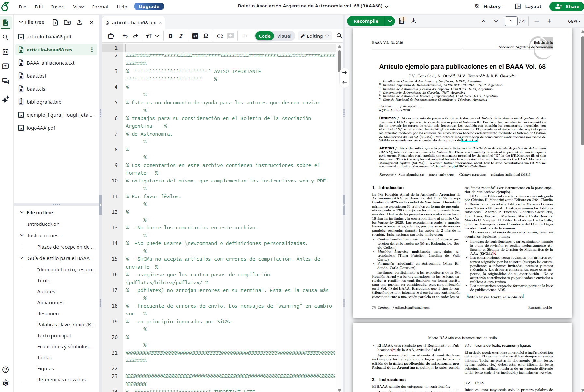Toggle italic formatting
The height and width of the screenshot is (392, 584).
(x=181, y=36)
